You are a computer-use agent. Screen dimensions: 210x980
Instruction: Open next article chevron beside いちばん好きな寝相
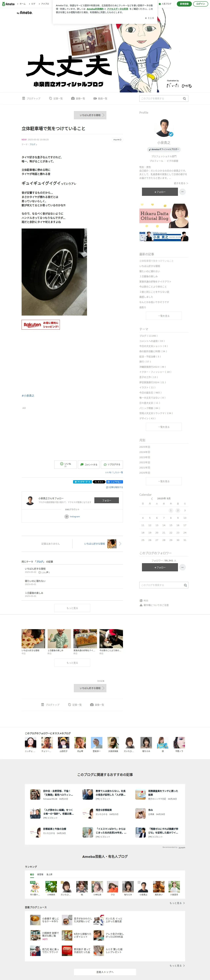[x=120, y=544]
